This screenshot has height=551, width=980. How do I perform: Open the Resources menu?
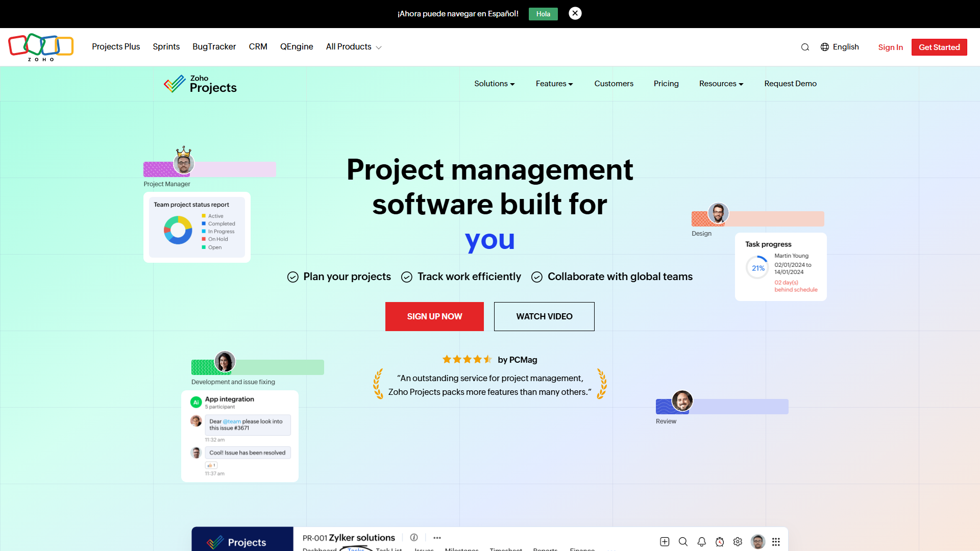(x=721, y=84)
